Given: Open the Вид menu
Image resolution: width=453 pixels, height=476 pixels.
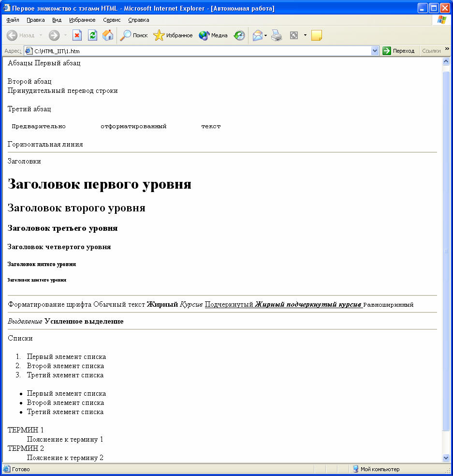Looking at the screenshot, I should [57, 20].
